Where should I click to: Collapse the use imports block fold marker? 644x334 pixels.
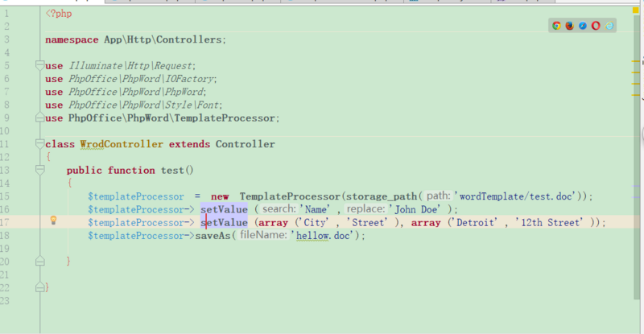click(x=39, y=65)
